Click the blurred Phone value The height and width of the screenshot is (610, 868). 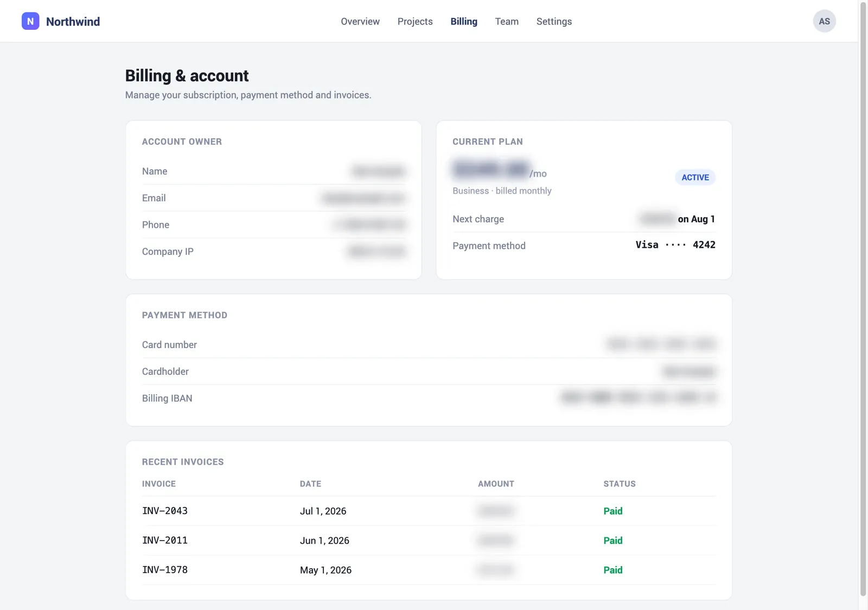point(371,224)
